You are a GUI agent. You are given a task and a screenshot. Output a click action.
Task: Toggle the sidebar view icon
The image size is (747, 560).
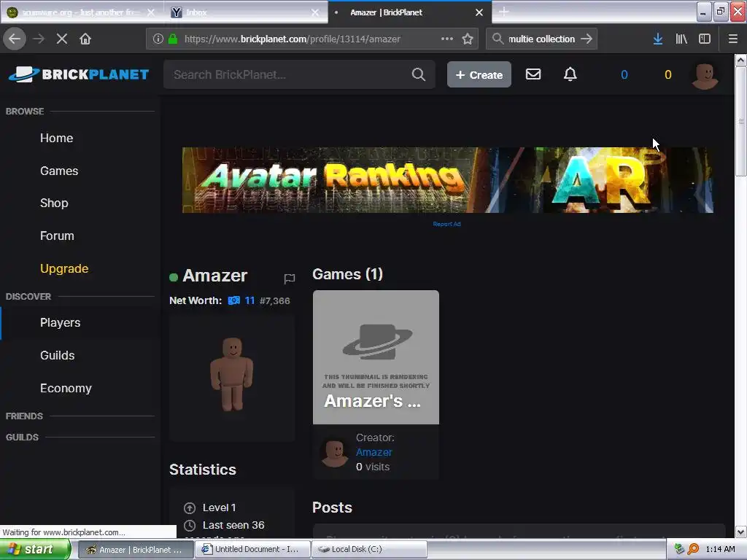705,39
